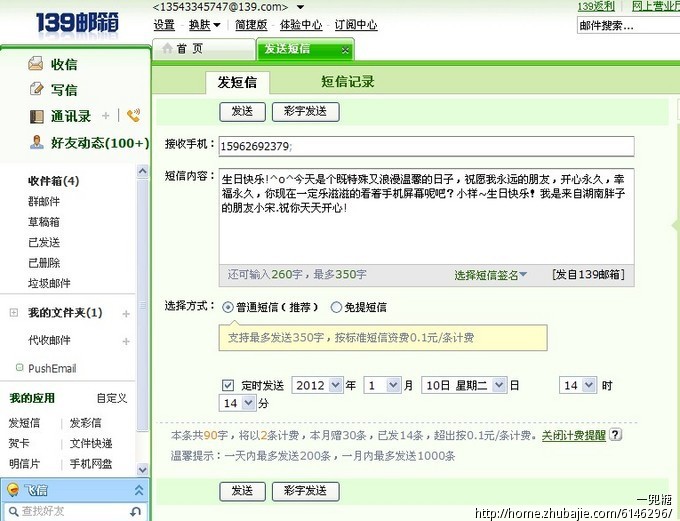680x521 pixels.
Task: Open 收件箱(4) folder
Action: click(53, 181)
